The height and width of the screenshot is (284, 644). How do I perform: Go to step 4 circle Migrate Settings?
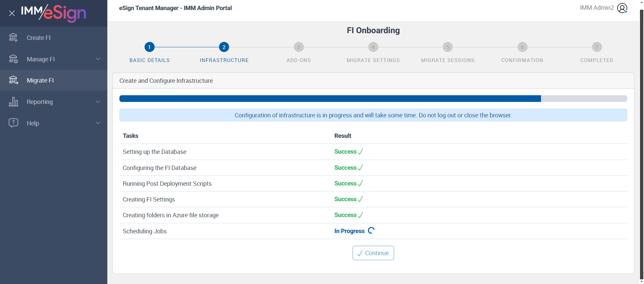(373, 47)
